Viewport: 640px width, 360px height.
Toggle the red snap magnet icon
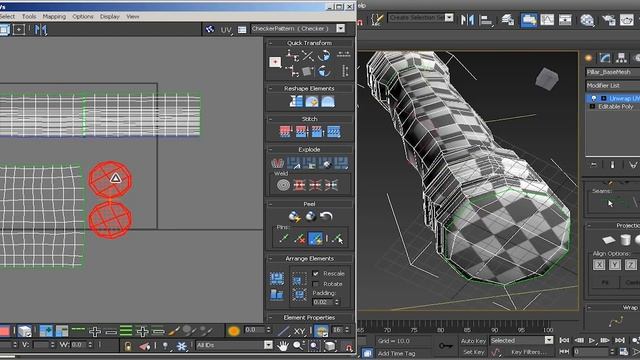pyautogui.click(x=348, y=347)
